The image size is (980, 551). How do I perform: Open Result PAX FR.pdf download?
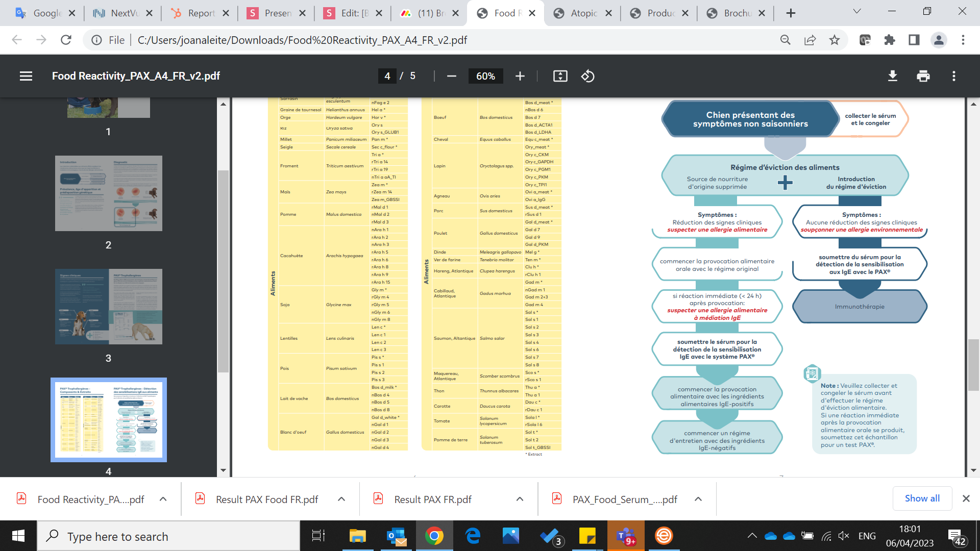coord(432,499)
